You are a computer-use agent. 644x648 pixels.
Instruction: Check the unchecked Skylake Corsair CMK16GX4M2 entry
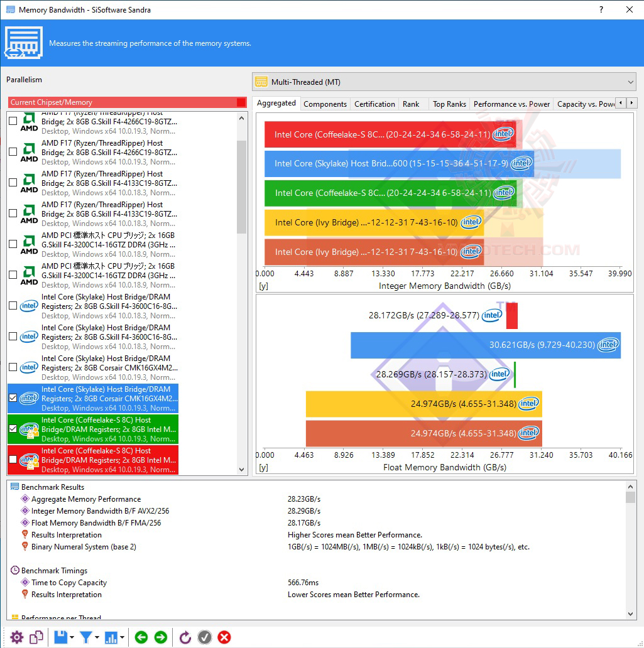[13, 367]
